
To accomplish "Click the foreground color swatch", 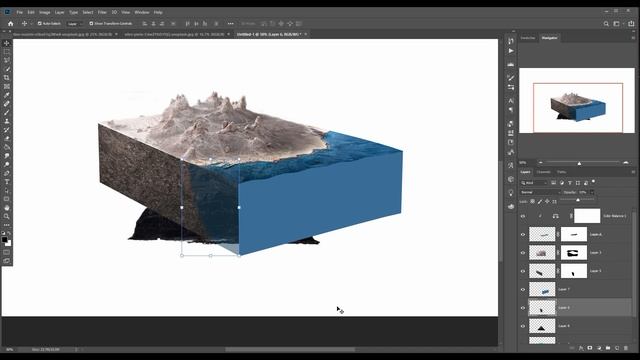I will [4, 240].
